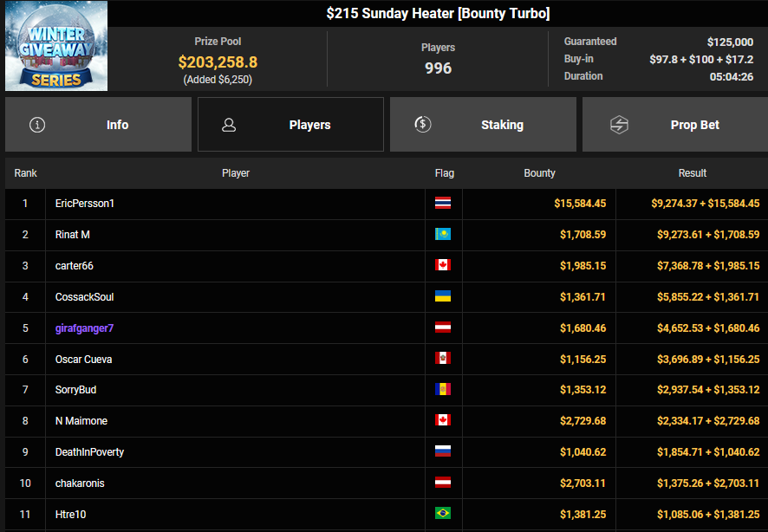Click Htre10's Brazil flag icon

[x=443, y=515]
